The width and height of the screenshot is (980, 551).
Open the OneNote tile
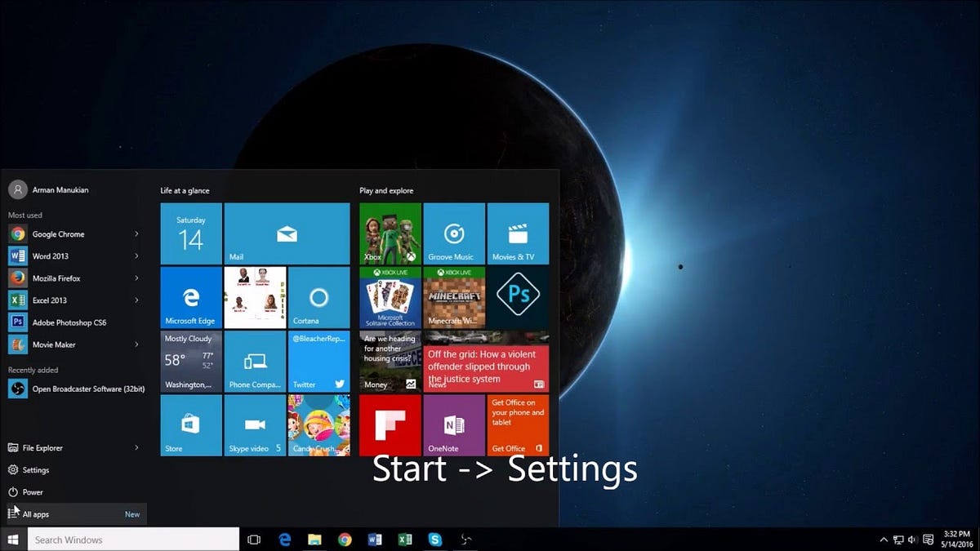454,424
